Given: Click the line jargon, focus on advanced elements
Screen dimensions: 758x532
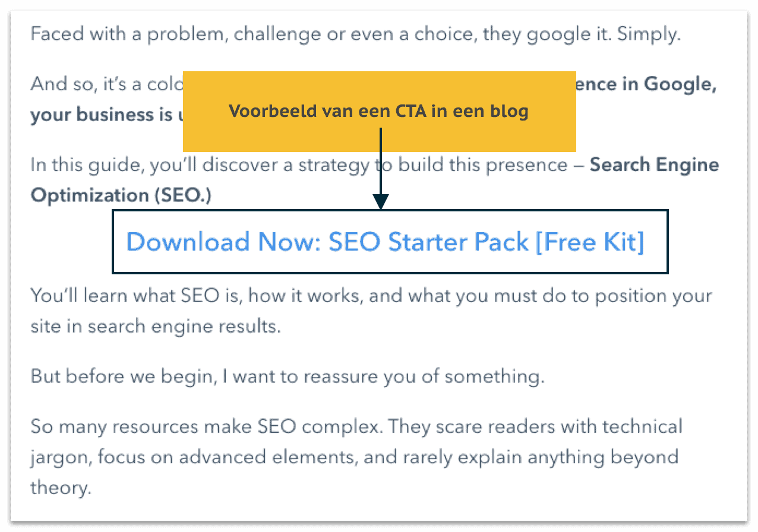Looking at the screenshot, I should (355, 457).
